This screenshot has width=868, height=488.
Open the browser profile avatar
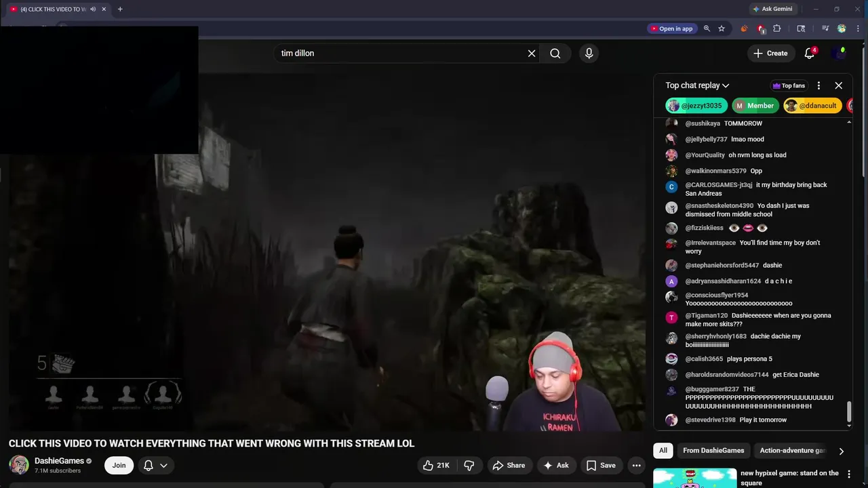pyautogui.click(x=842, y=28)
